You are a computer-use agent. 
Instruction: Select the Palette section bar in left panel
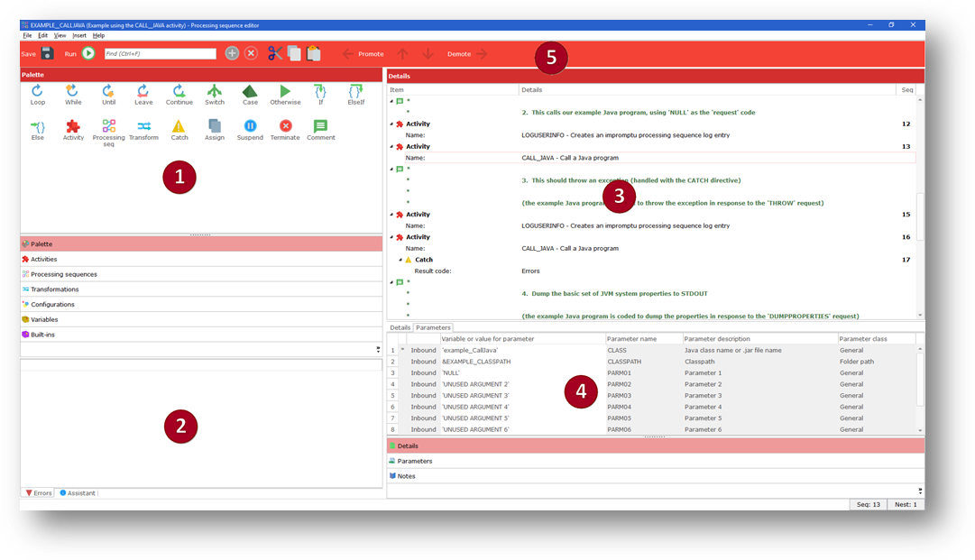201,243
